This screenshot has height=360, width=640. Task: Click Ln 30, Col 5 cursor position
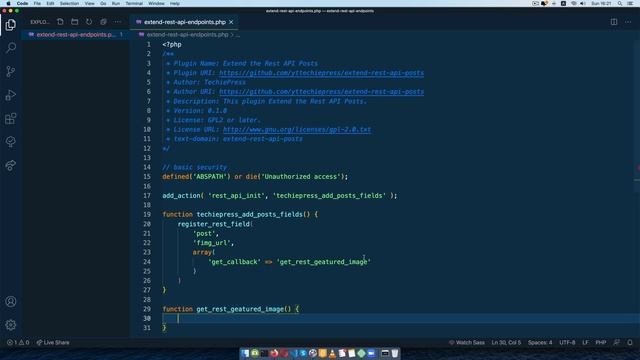(506, 342)
